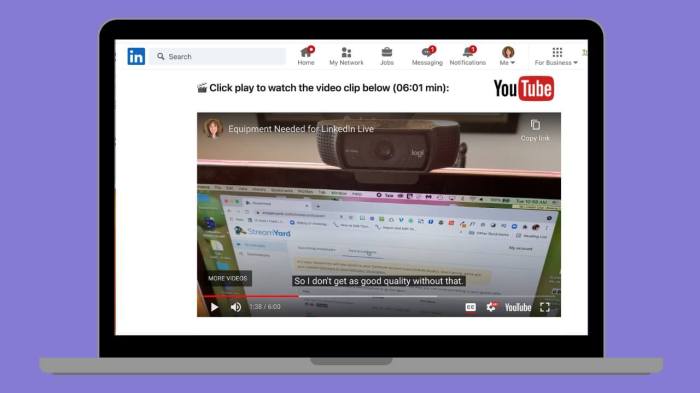Open video settings gear
700x393 pixels.
[491, 307]
